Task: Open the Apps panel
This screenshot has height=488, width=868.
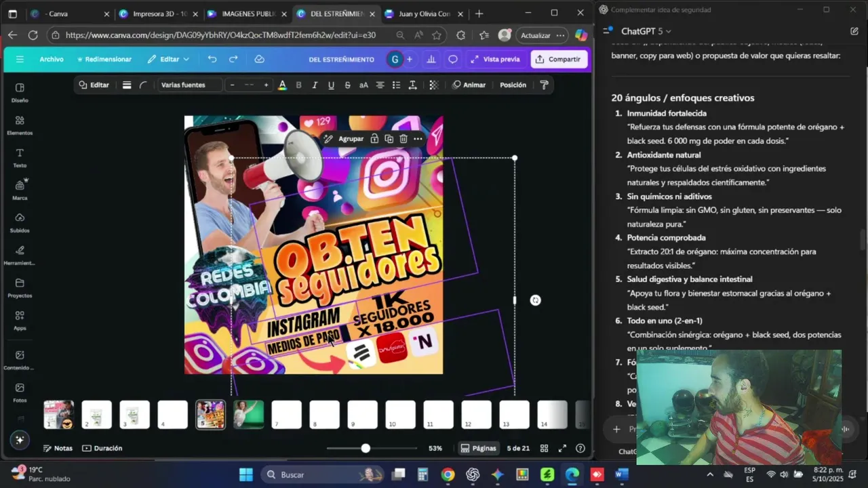Action: (20, 320)
